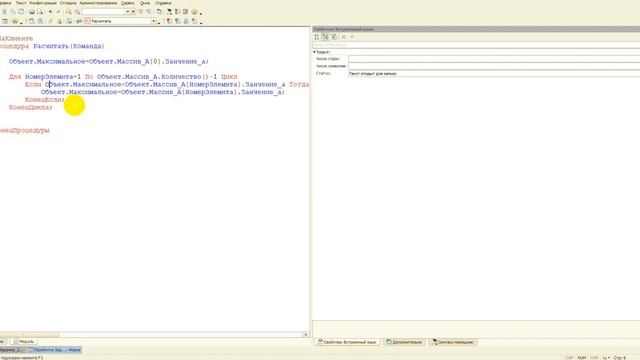Open the Сервис menu
Viewport: 640px width, 360px height.
128,3
